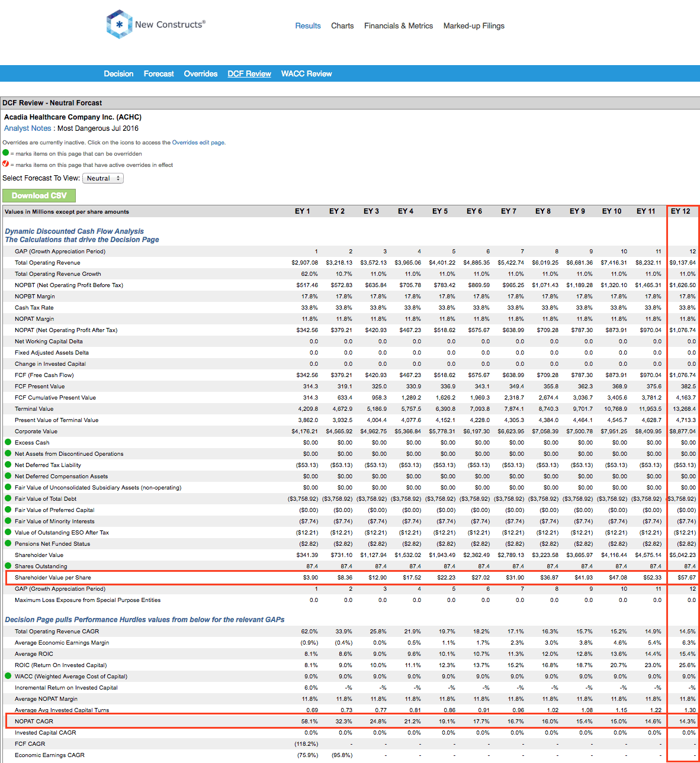Click the Acadia Healthcare Company Inc. (ACHC) title
The height and width of the screenshot is (763, 700).
click(73, 117)
